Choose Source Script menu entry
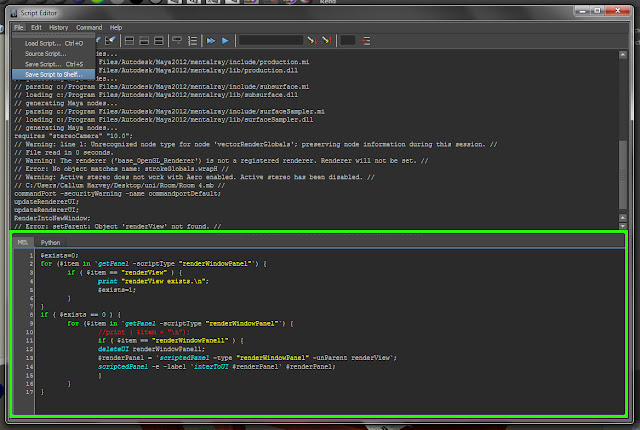This screenshot has width=640, height=430. (53, 54)
